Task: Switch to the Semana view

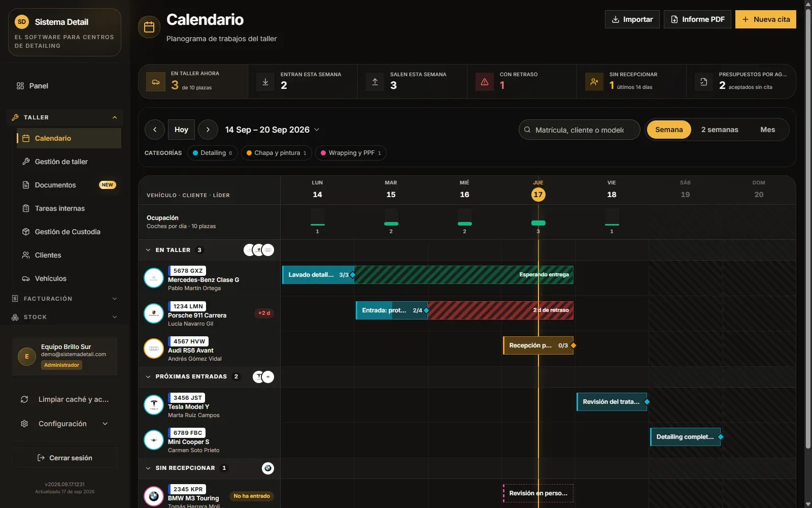Action: click(x=669, y=130)
